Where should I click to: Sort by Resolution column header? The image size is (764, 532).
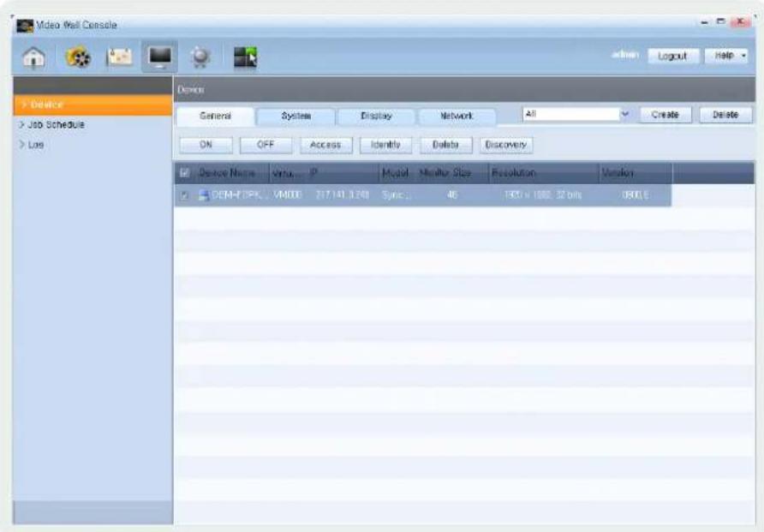(514, 173)
